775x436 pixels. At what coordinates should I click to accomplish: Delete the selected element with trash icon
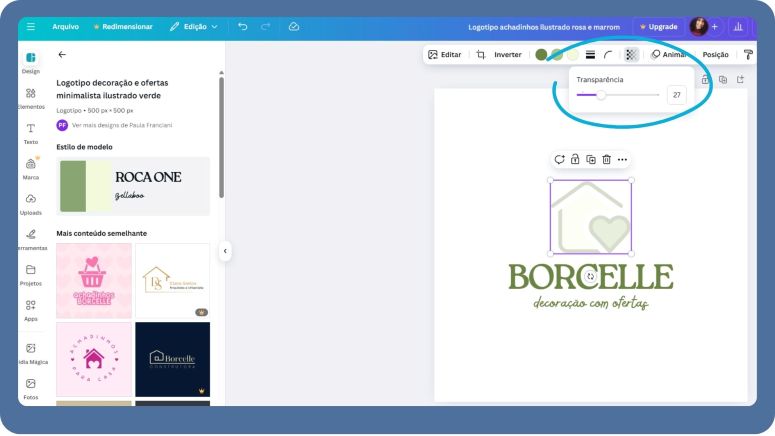606,160
